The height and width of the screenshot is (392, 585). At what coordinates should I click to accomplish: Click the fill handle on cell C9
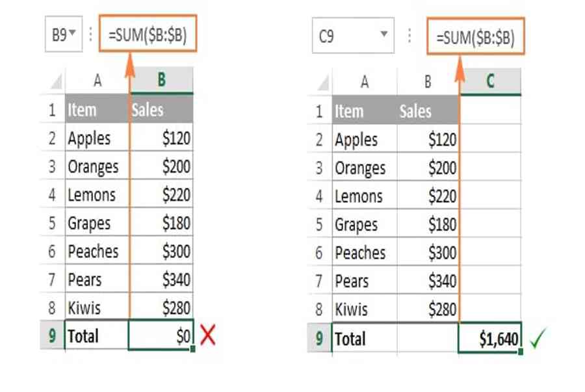point(521,351)
